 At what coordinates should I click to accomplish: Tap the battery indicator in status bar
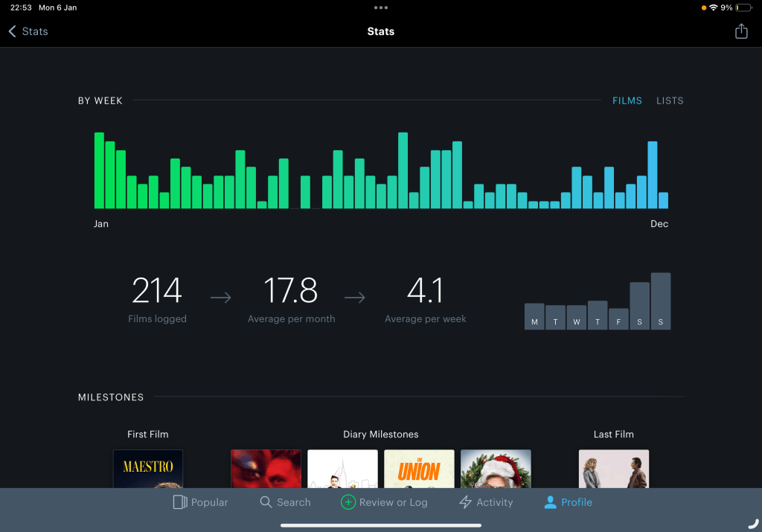tap(743, 7)
